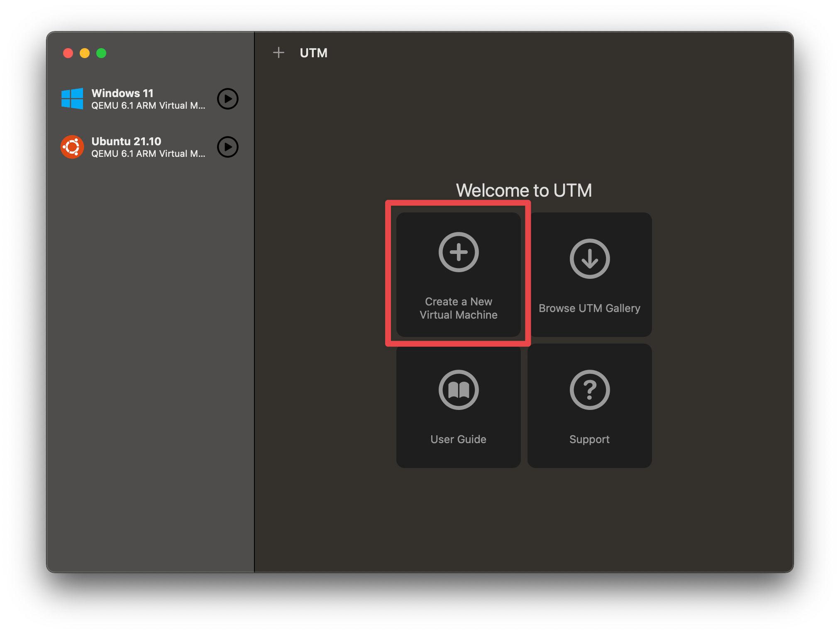840x634 pixels.
Task: Click the UTM title in the toolbar
Action: pyautogui.click(x=314, y=53)
